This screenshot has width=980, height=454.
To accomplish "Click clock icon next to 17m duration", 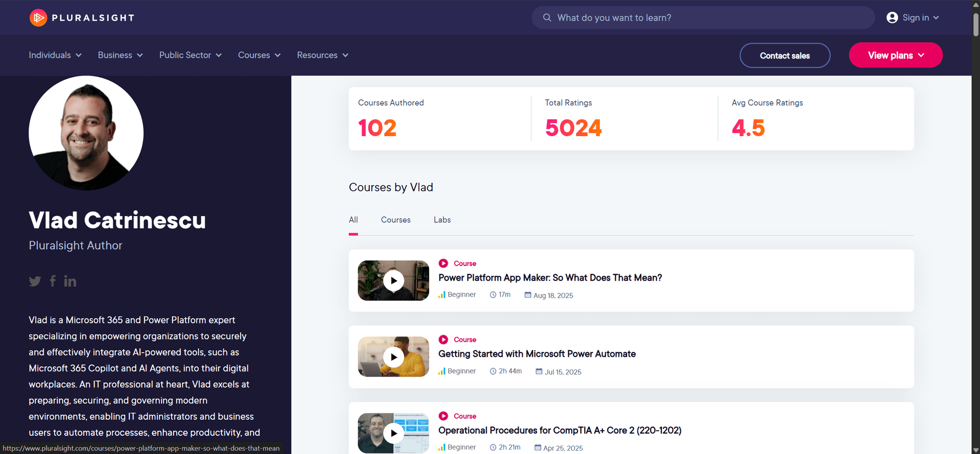I will [493, 295].
